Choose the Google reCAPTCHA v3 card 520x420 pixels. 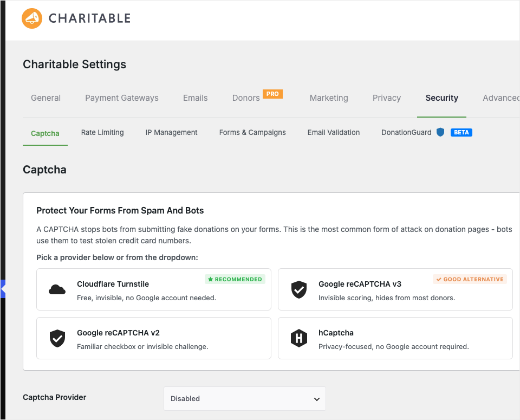pyautogui.click(x=395, y=289)
